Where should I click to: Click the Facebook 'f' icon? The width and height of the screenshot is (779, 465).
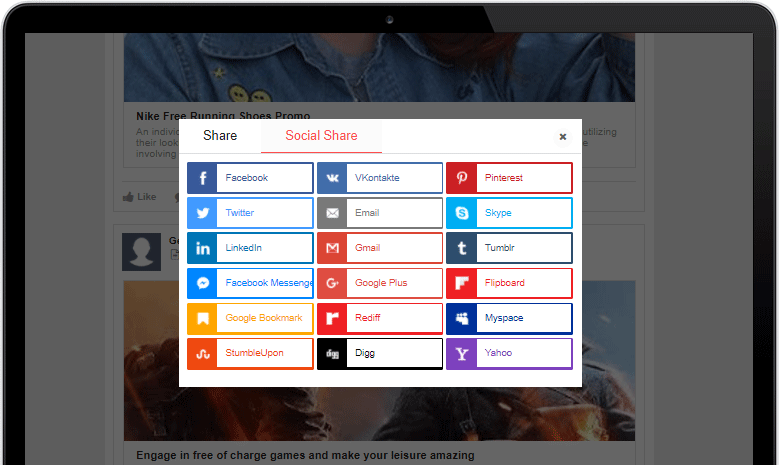tap(202, 178)
